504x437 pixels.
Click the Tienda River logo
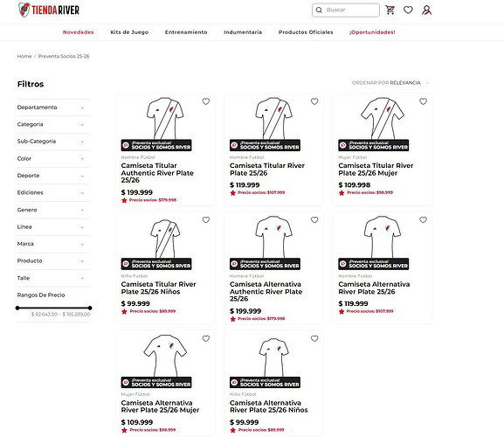(49, 10)
